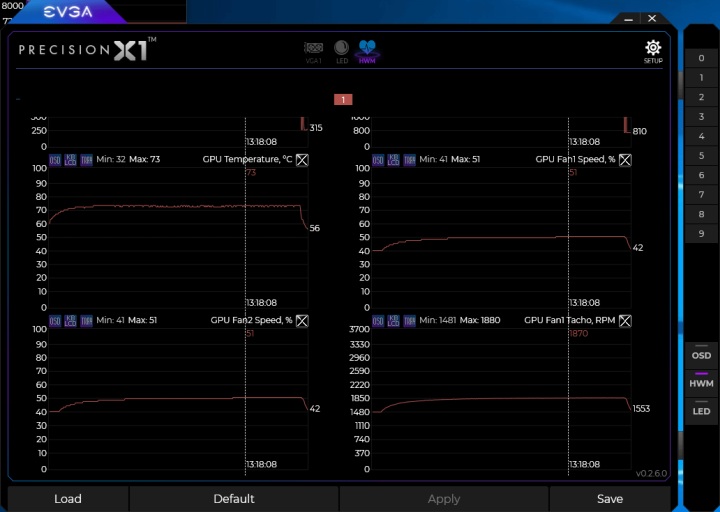
Task: Click the Apply button
Action: click(444, 499)
